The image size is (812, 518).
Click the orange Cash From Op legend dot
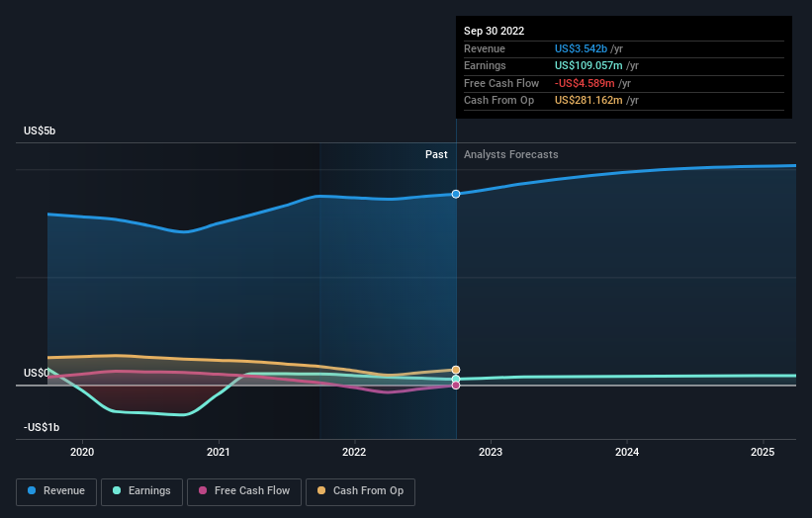pos(321,490)
